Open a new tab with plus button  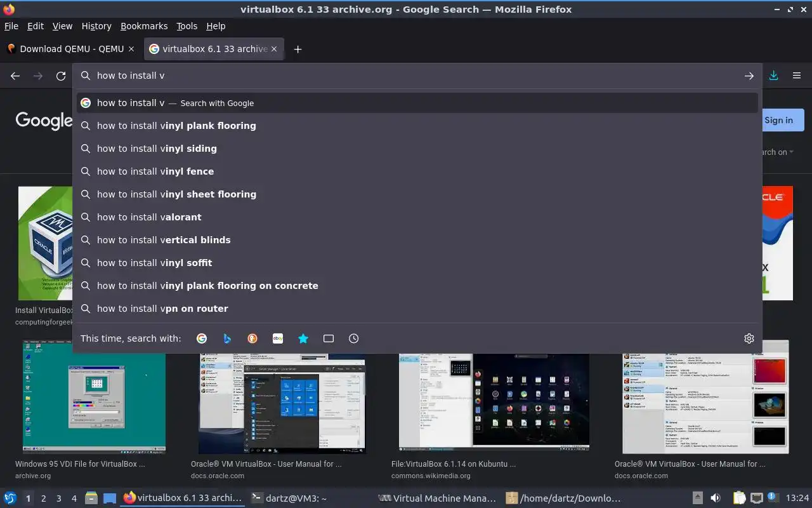tap(298, 49)
